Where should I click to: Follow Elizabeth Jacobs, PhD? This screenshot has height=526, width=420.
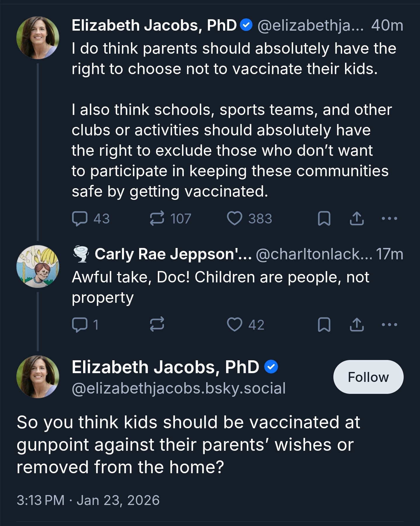tap(368, 377)
